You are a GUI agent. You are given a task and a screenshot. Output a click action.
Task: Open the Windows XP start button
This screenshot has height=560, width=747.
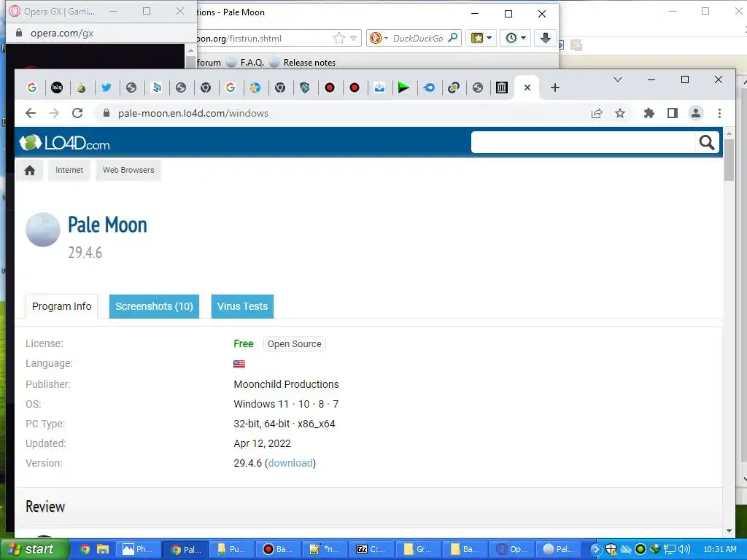[34, 550]
